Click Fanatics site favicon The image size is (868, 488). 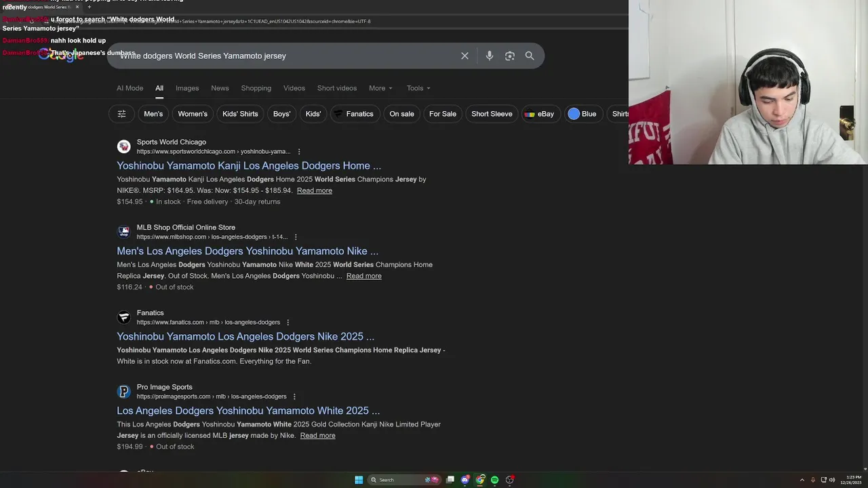point(123,317)
